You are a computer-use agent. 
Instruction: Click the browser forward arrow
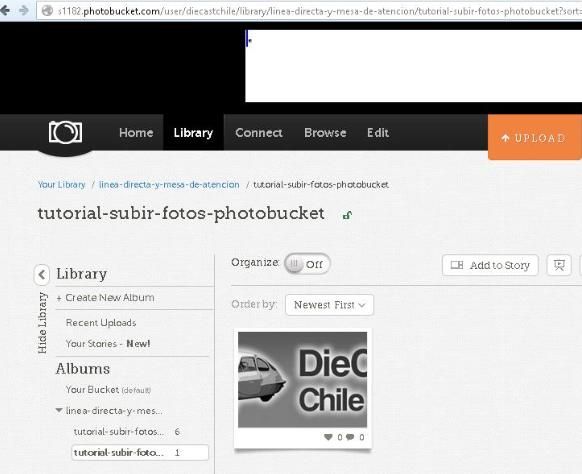pyautogui.click(x=24, y=10)
